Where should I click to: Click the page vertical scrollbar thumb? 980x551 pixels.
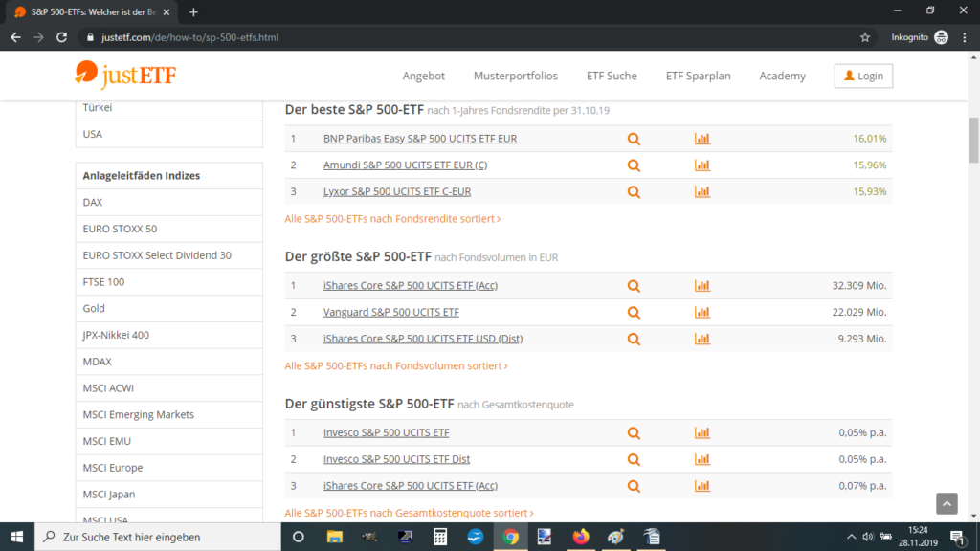[973, 140]
